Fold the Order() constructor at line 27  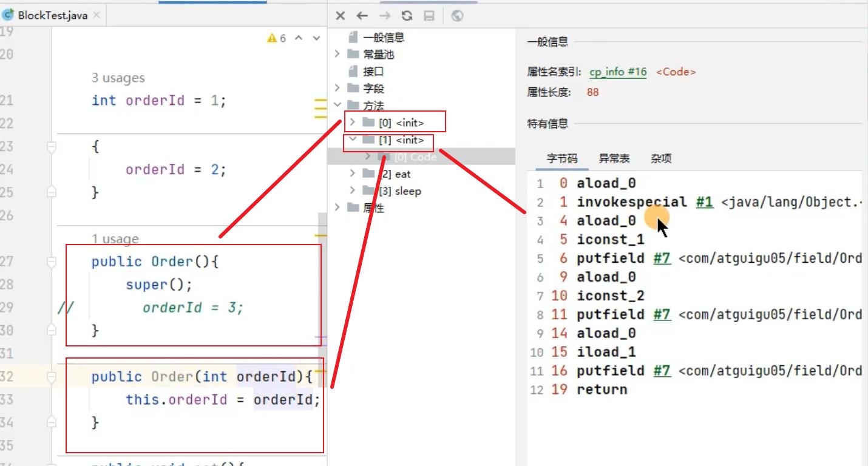51,261
